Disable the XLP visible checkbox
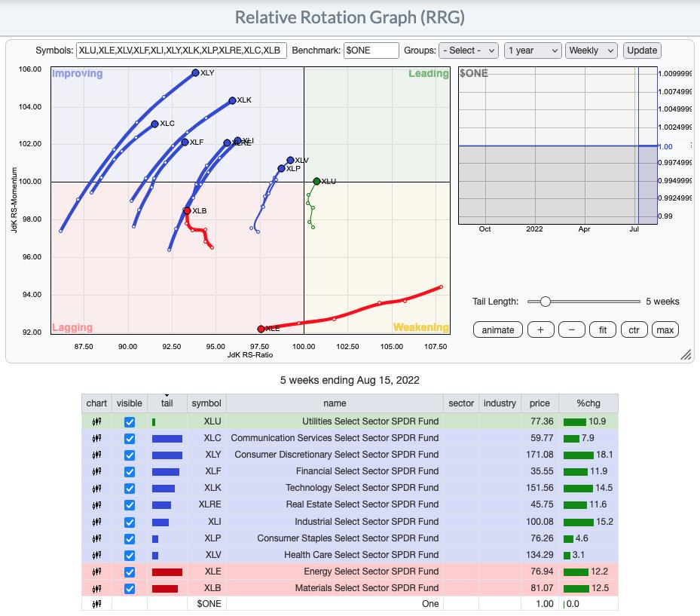 click(130, 539)
